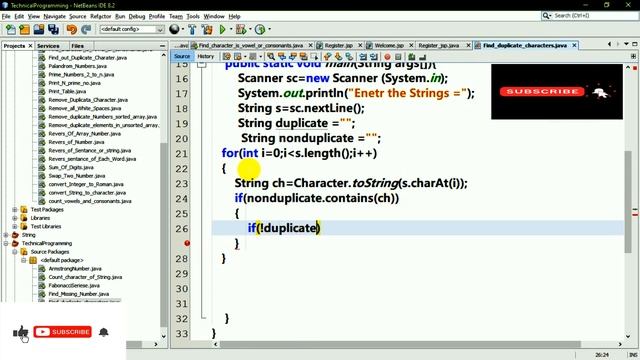Click the New File toolbar icon
Image resolution: width=640 pixels, height=360 pixels.
tap(11, 29)
